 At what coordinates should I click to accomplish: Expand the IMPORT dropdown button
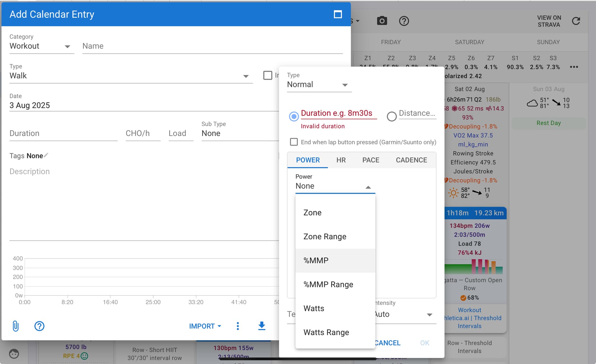205,326
